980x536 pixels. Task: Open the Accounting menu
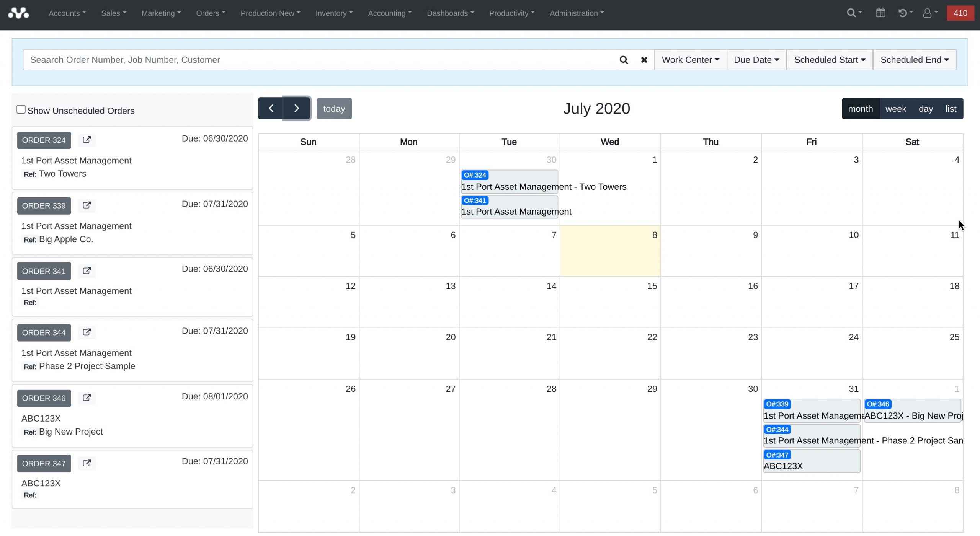click(x=390, y=13)
